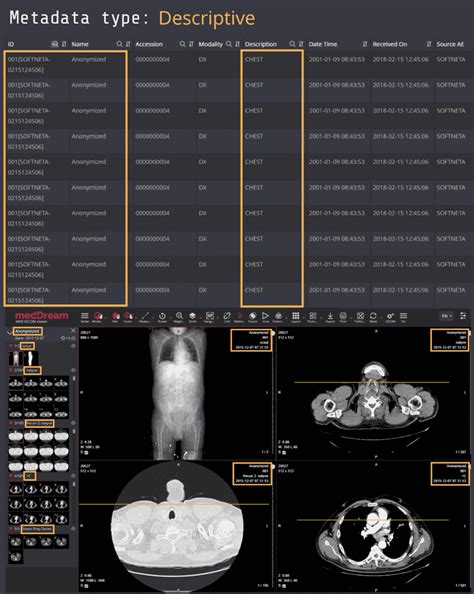474x594 pixels.
Task: Click the Rotate tool icon
Action: (x=162, y=316)
